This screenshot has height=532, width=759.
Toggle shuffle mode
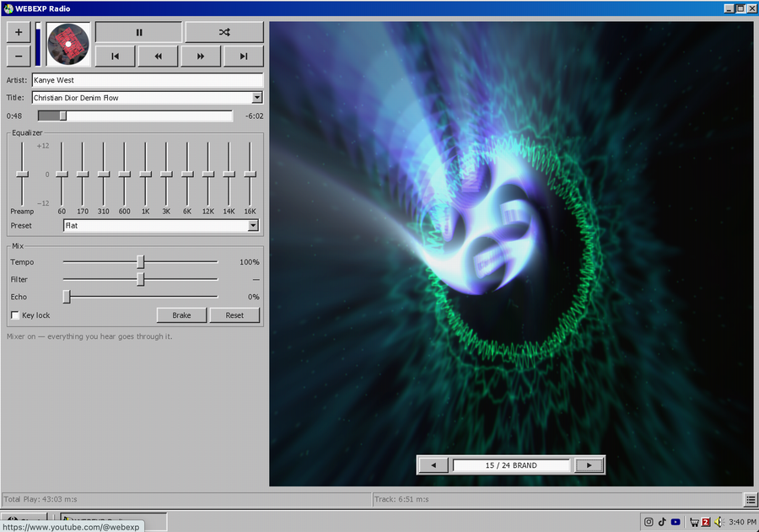[x=224, y=32]
